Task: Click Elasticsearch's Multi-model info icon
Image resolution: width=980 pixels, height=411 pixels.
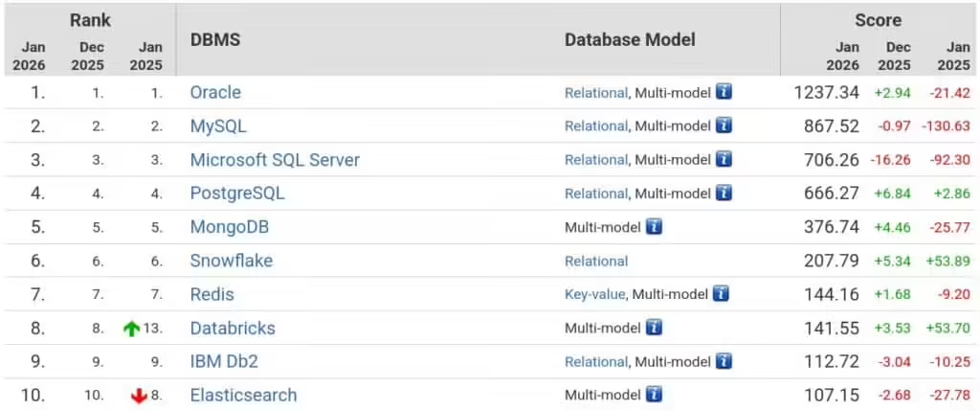Action: point(654,395)
